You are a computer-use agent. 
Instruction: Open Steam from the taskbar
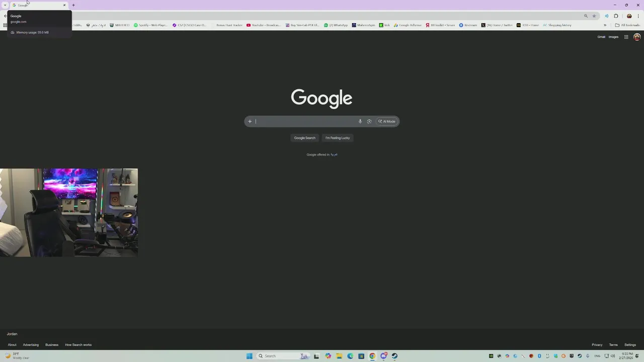(x=394, y=356)
